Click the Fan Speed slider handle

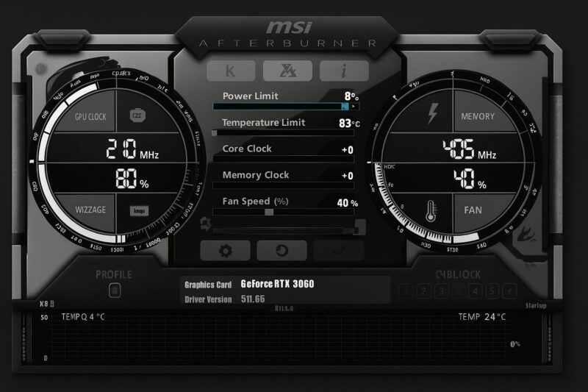click(269, 212)
